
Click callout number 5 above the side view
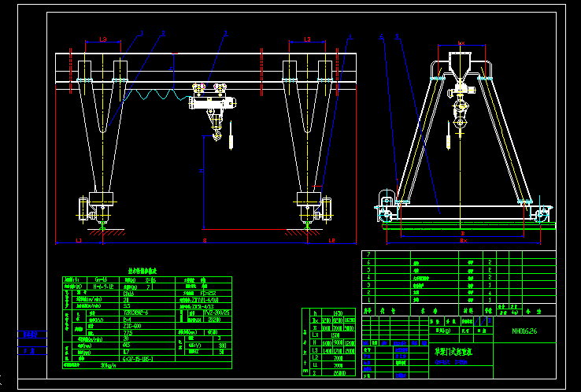397,36
